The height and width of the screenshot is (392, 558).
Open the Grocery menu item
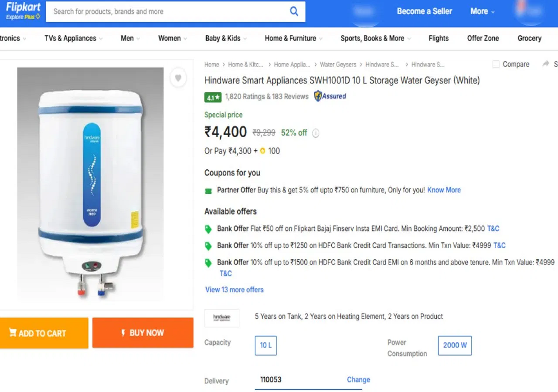click(x=529, y=38)
